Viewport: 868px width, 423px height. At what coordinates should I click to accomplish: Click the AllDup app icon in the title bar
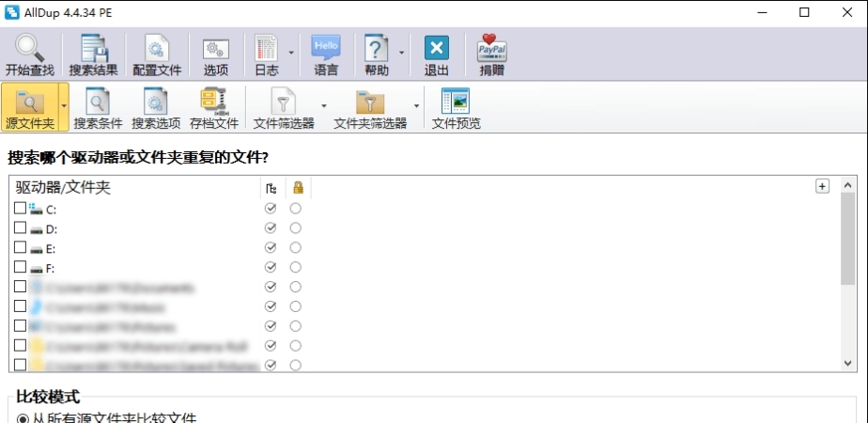click(x=11, y=12)
